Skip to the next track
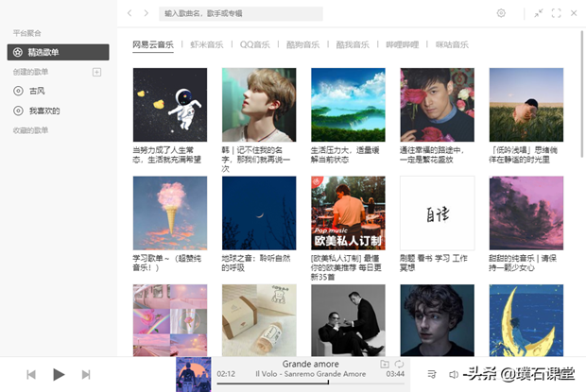 point(86,374)
